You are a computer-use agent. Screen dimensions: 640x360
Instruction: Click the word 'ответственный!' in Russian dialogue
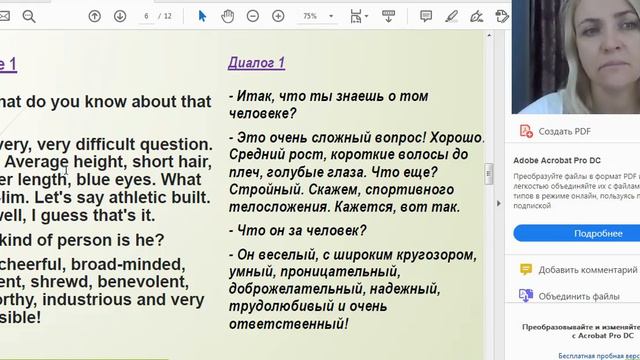click(289, 324)
